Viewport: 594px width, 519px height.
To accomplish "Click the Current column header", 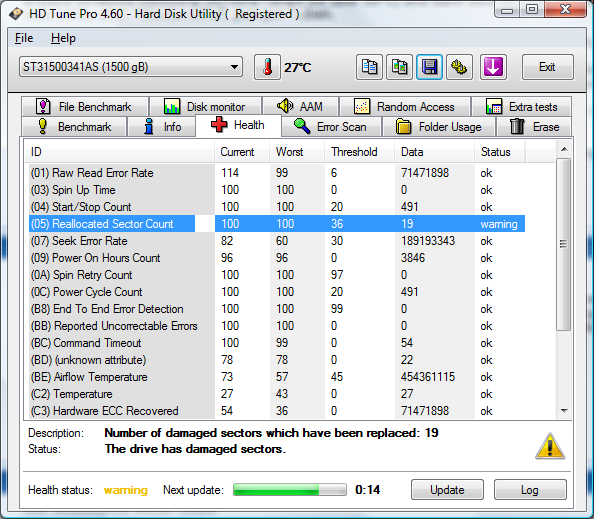I will pyautogui.click(x=242, y=152).
